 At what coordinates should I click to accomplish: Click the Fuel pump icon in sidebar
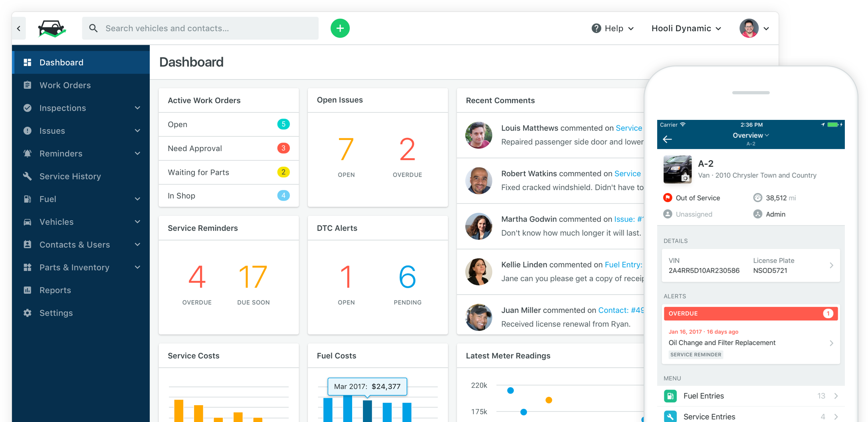28,199
